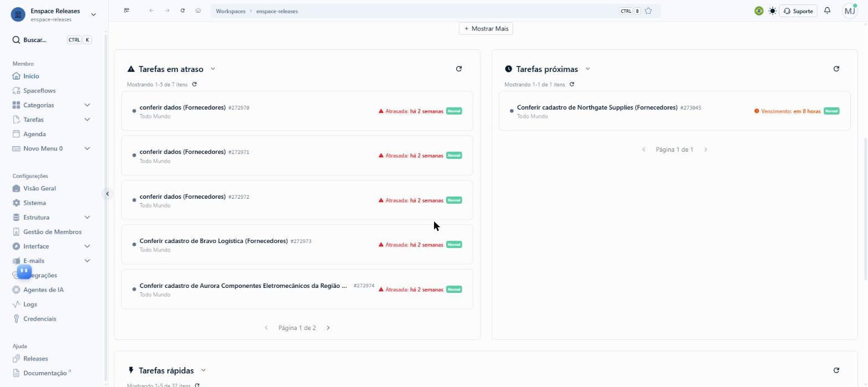Expand the E-mails chevron
This screenshot has height=387, width=868.
[x=87, y=261]
